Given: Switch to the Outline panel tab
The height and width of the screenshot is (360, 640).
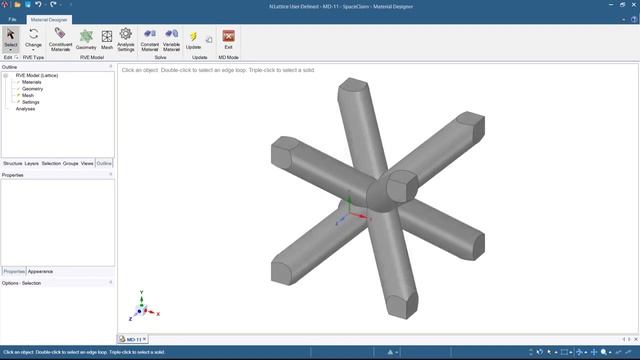Looking at the screenshot, I should [x=104, y=163].
